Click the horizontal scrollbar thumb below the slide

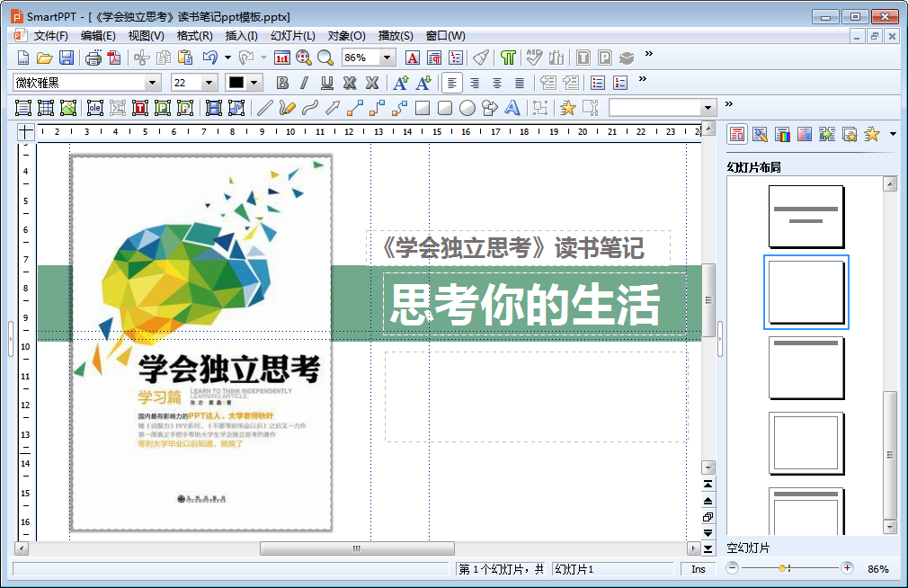click(357, 548)
